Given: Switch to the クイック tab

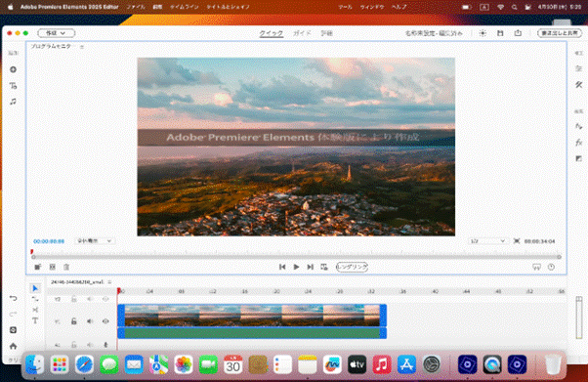Looking at the screenshot, I should point(272,33).
